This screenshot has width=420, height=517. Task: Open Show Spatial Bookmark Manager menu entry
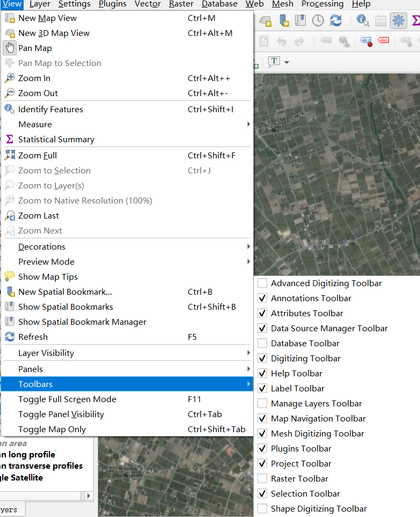click(x=127, y=322)
